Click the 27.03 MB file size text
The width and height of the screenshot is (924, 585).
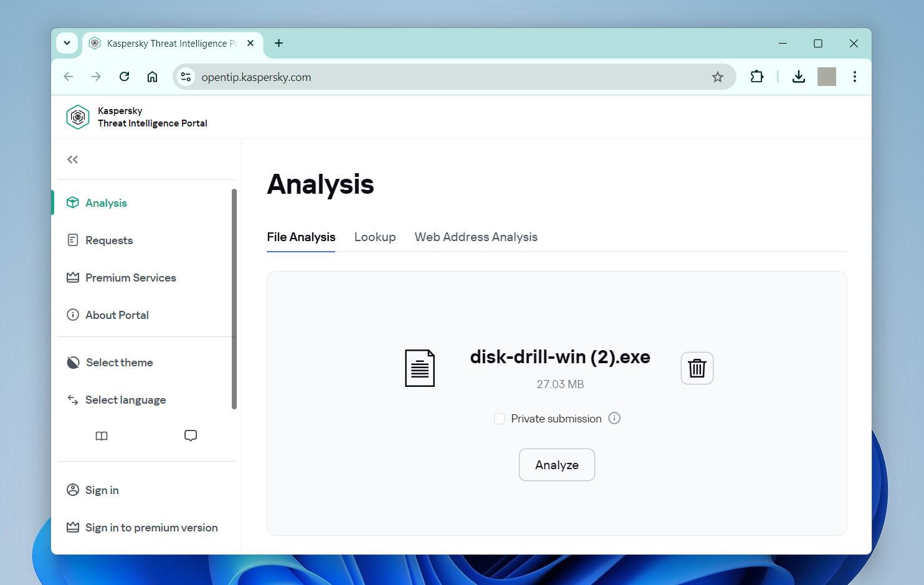560,384
